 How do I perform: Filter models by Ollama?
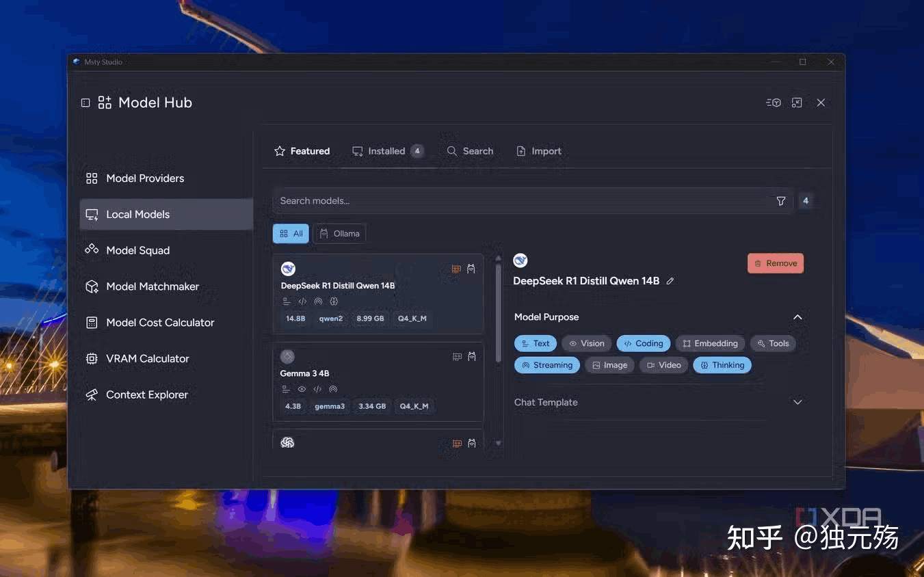[339, 234]
